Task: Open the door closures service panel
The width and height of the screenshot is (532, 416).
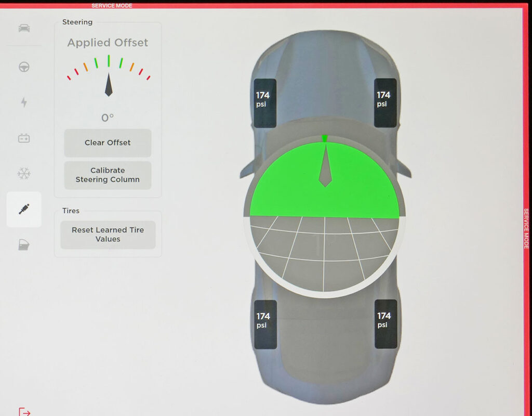Action: coord(23,244)
